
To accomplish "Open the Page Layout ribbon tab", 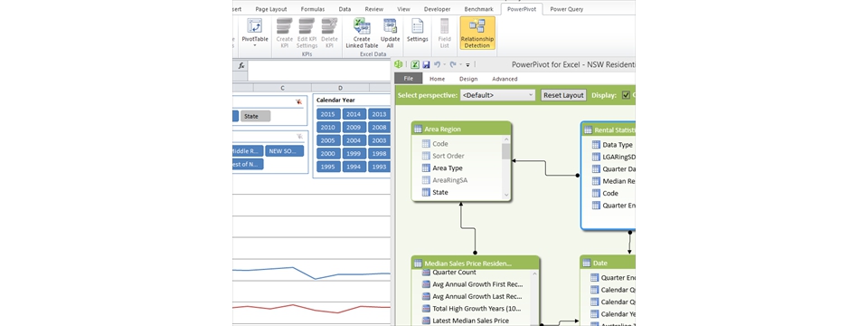I will (270, 9).
